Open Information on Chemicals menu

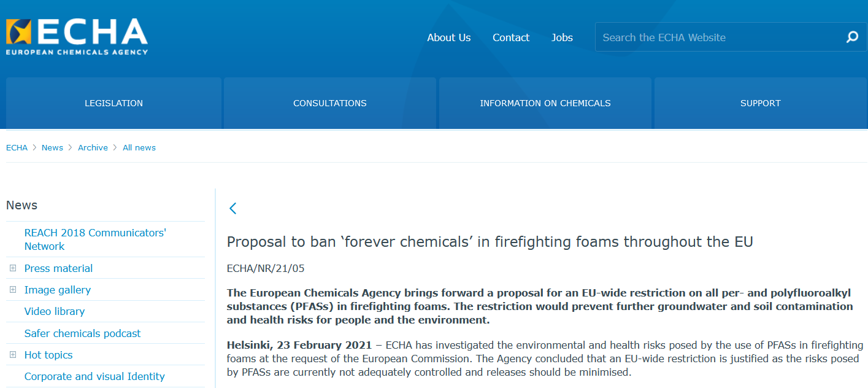(545, 103)
